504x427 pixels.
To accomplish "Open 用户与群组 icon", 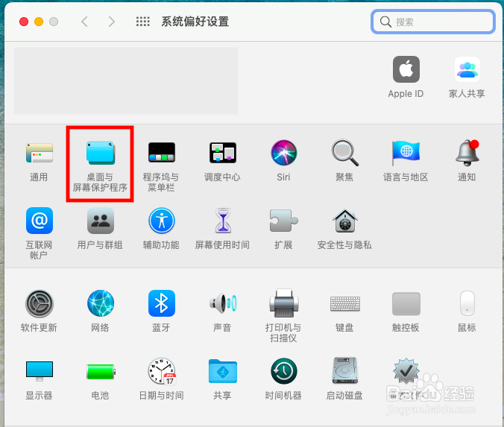I will [x=101, y=221].
